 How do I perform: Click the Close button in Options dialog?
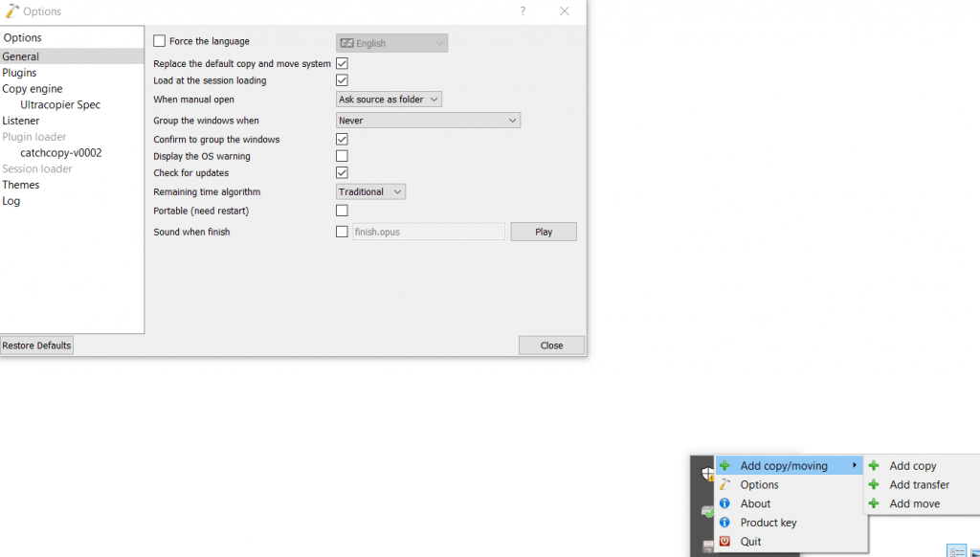point(551,345)
